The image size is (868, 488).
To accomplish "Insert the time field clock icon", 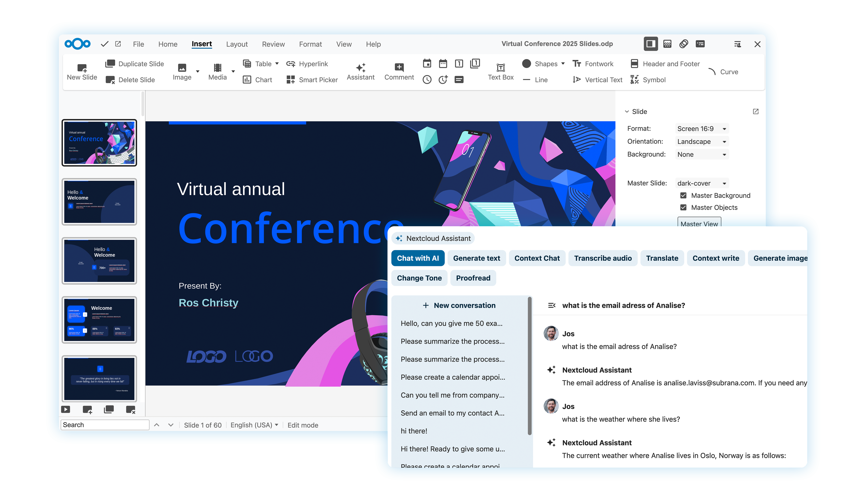I will pos(427,79).
